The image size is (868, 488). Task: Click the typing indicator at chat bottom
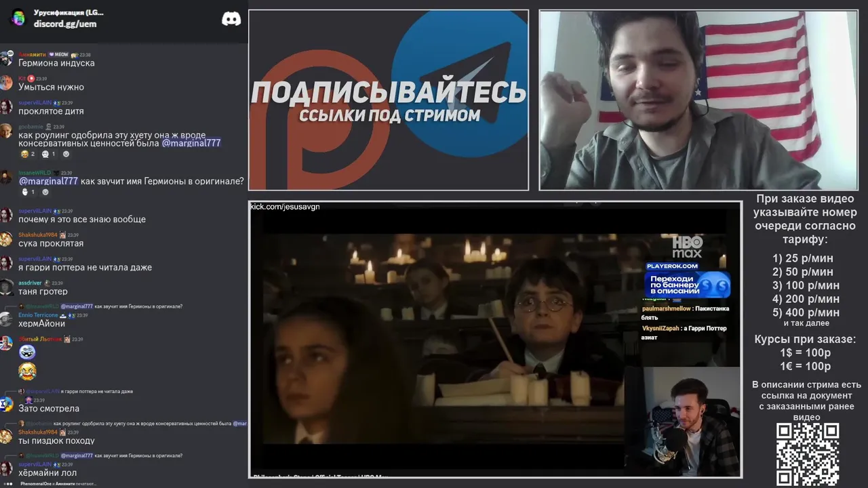point(51,484)
